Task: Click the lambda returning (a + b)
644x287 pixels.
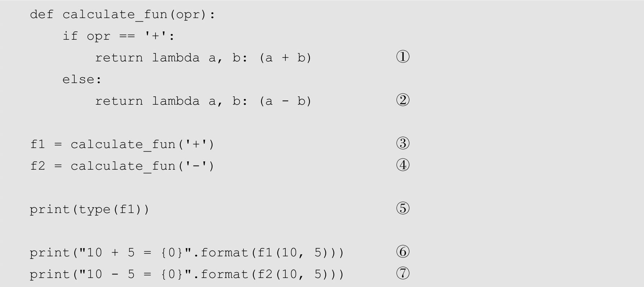Action: [231, 58]
